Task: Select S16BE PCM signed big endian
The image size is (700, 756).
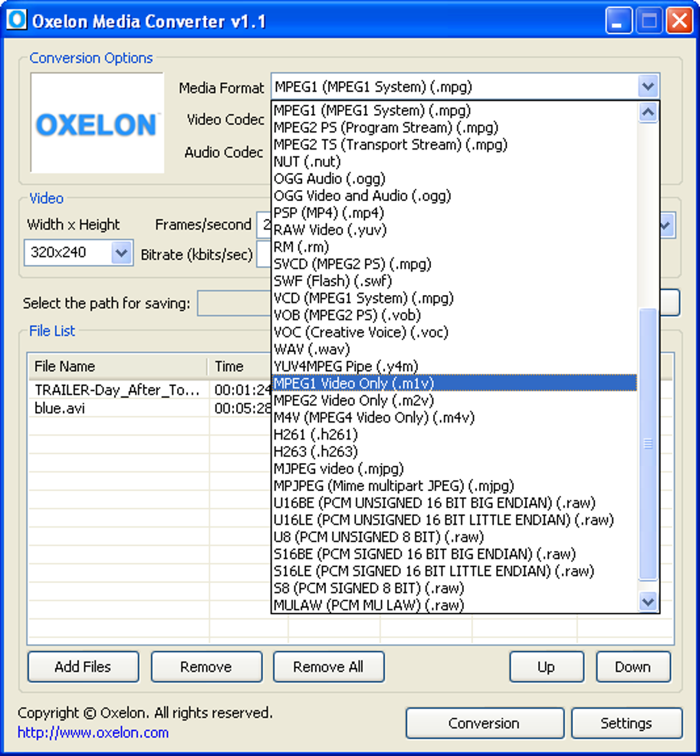Action: coord(454,554)
